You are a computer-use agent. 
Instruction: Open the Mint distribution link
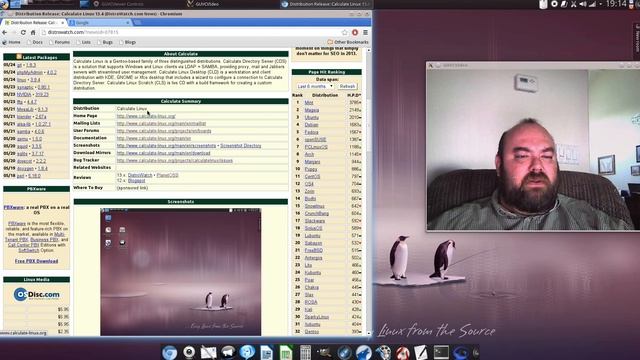[x=309, y=102]
